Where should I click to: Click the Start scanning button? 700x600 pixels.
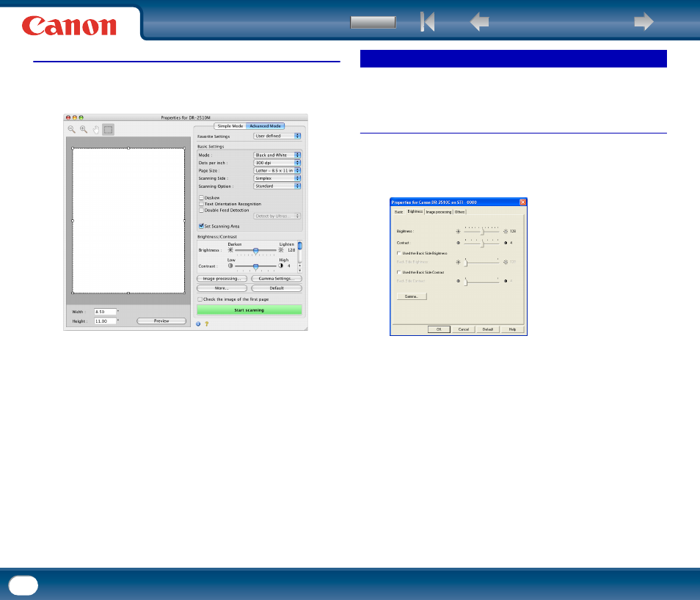(249, 310)
